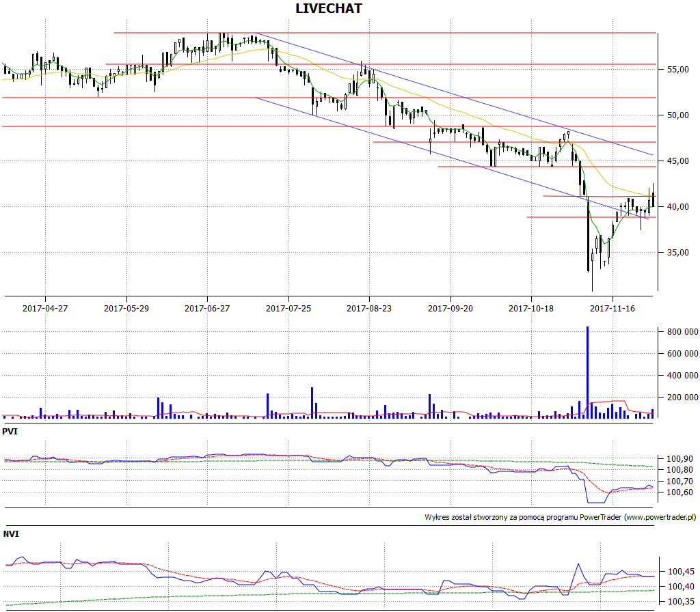Click the 100,60 PVI axis value
The height and width of the screenshot is (612, 700).
tap(680, 492)
